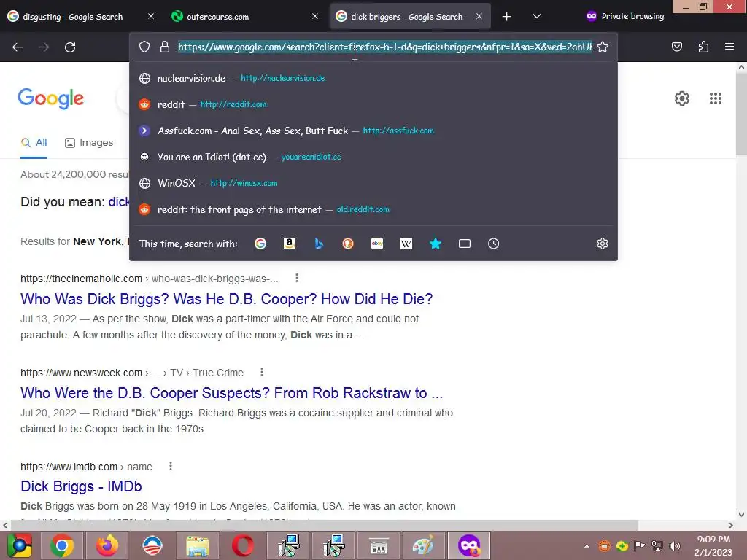Image resolution: width=747 pixels, height=560 pixels.
Task: Open more options for newsweek result
Action: click(x=262, y=373)
